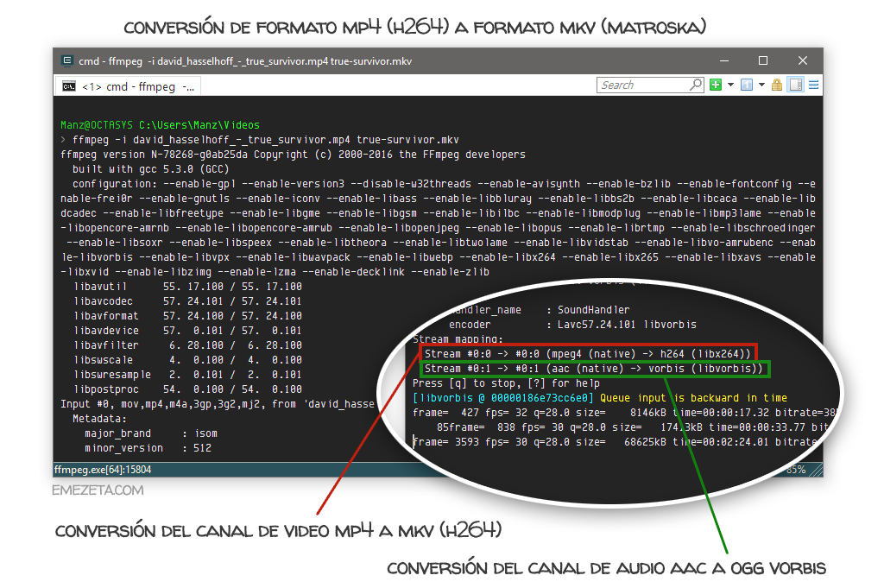The width and height of the screenshot is (884, 588).
Task: Click the 'libswresample' version row
Action: click(x=187, y=375)
